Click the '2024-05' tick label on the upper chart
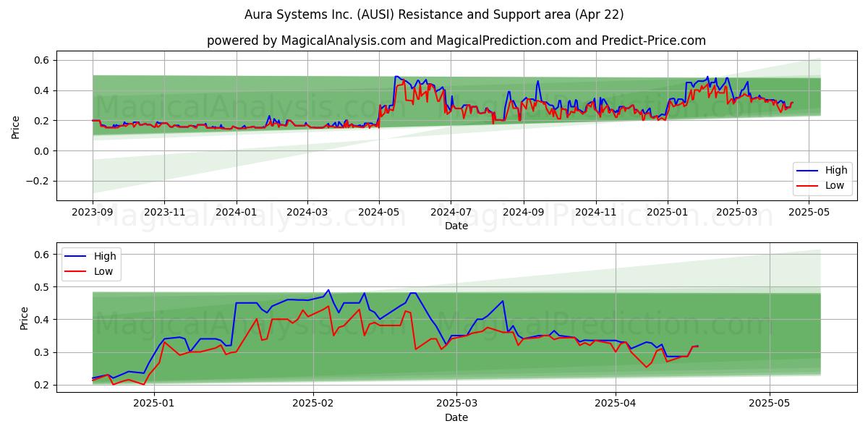The image size is (868, 434). point(379,211)
